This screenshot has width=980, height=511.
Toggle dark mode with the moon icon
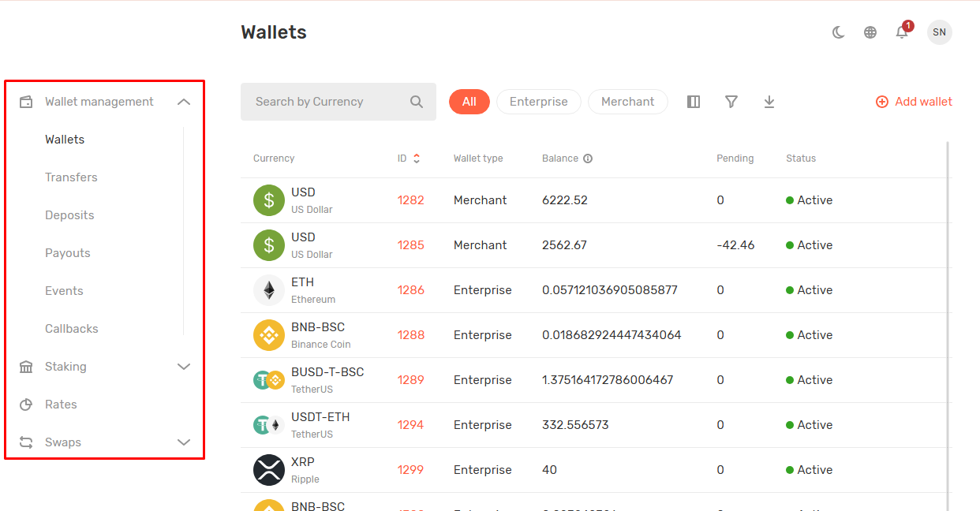(x=839, y=32)
